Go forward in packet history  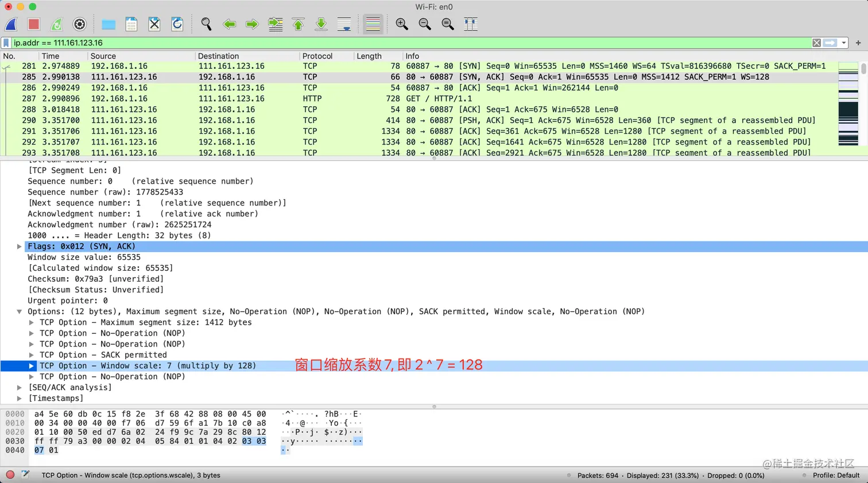point(252,24)
